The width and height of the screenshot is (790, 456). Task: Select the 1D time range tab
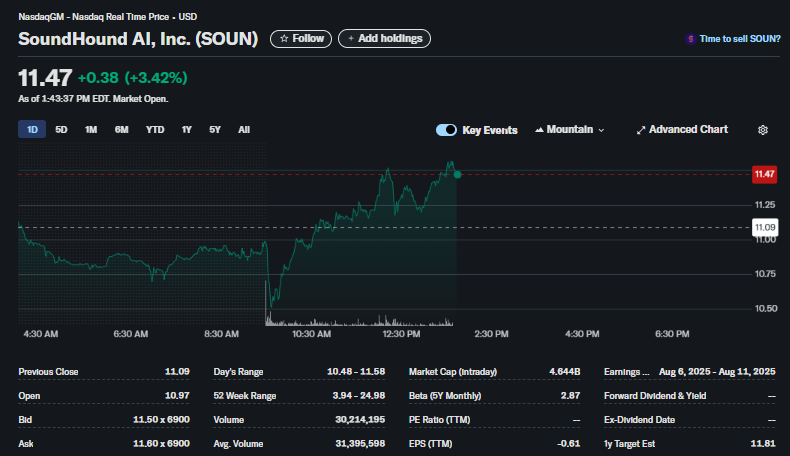tap(32, 129)
